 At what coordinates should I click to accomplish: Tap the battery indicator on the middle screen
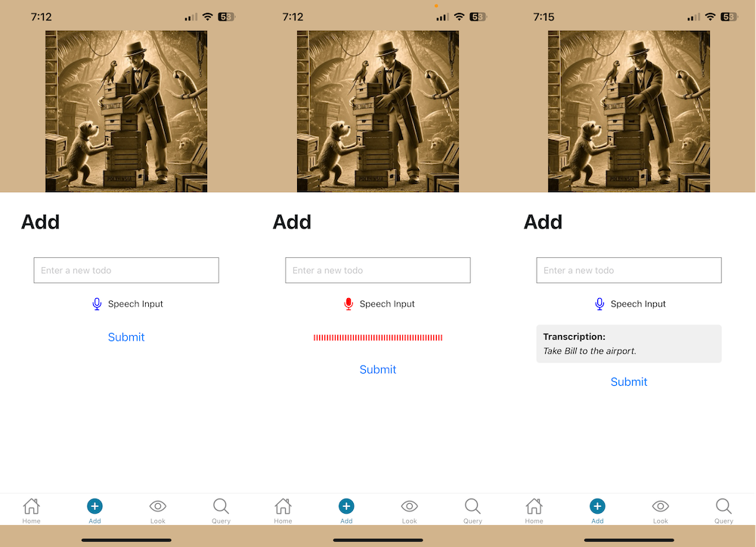[479, 17]
